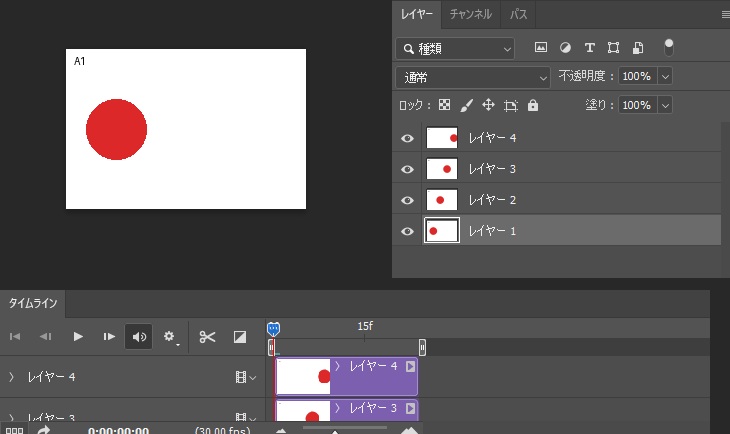Click the render video arrow icon
This screenshot has width=730, height=434.
(44, 430)
